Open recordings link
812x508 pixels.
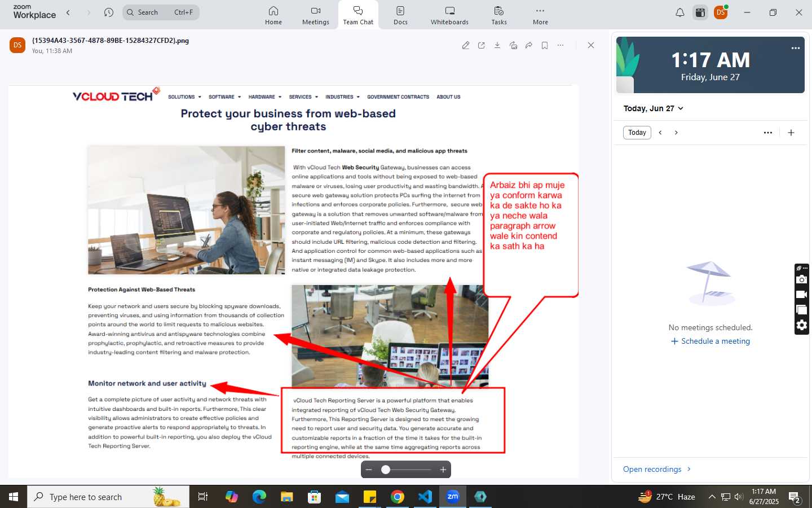click(x=657, y=469)
